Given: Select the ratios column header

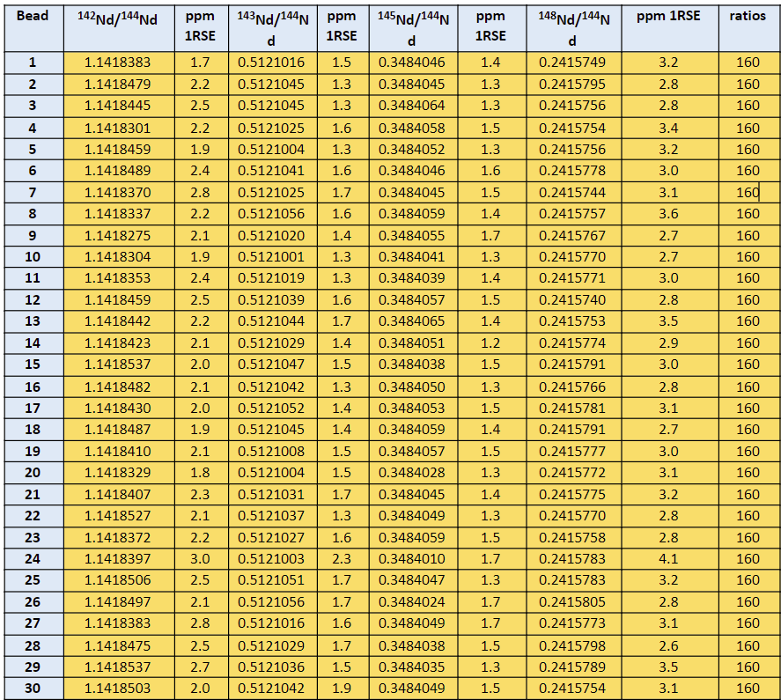Looking at the screenshot, I should tap(749, 28).
